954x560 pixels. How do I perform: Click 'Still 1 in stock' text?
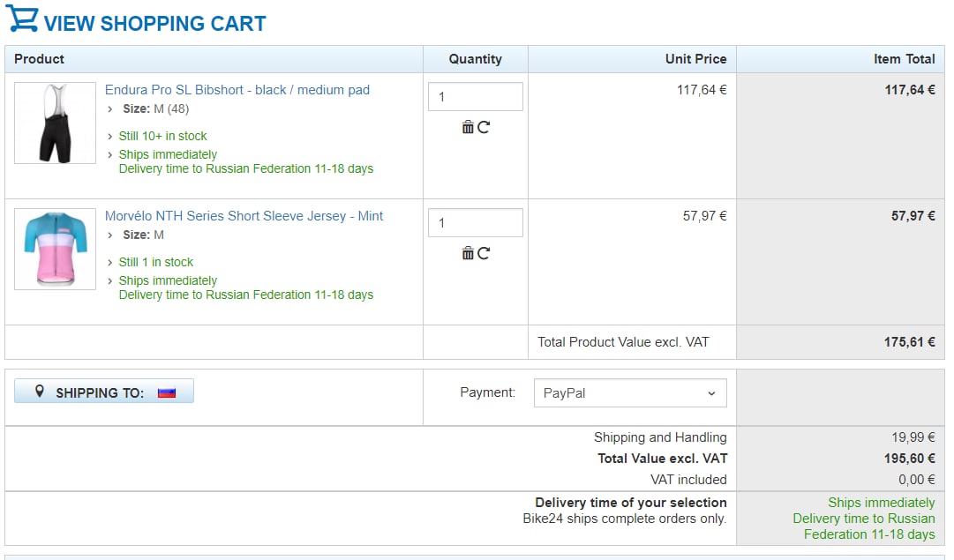click(155, 262)
